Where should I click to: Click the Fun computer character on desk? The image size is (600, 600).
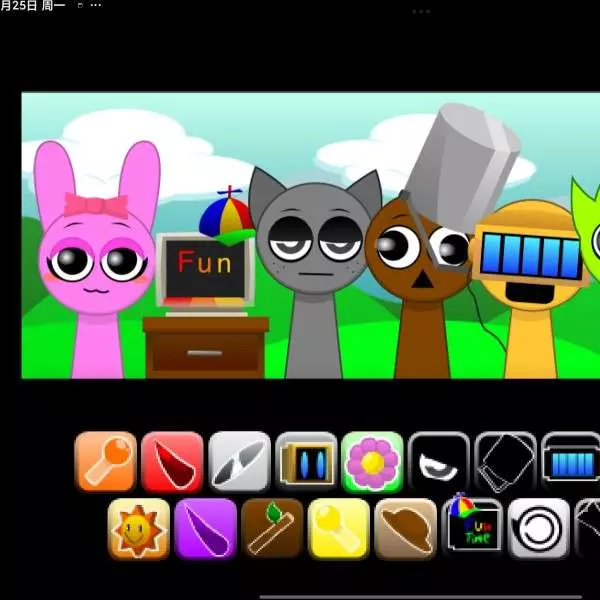click(x=207, y=283)
